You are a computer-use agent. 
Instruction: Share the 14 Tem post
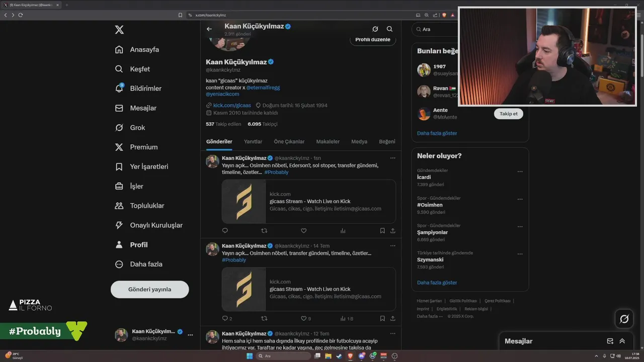[x=393, y=319]
